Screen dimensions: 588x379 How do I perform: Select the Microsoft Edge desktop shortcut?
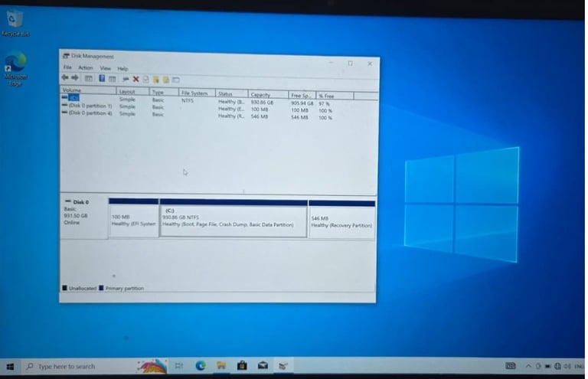(15, 69)
